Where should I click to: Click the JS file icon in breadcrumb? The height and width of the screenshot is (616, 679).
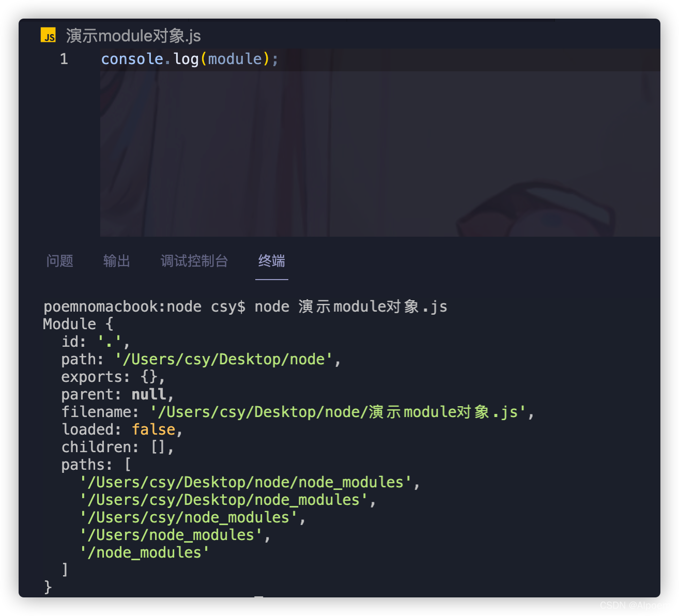(48, 35)
